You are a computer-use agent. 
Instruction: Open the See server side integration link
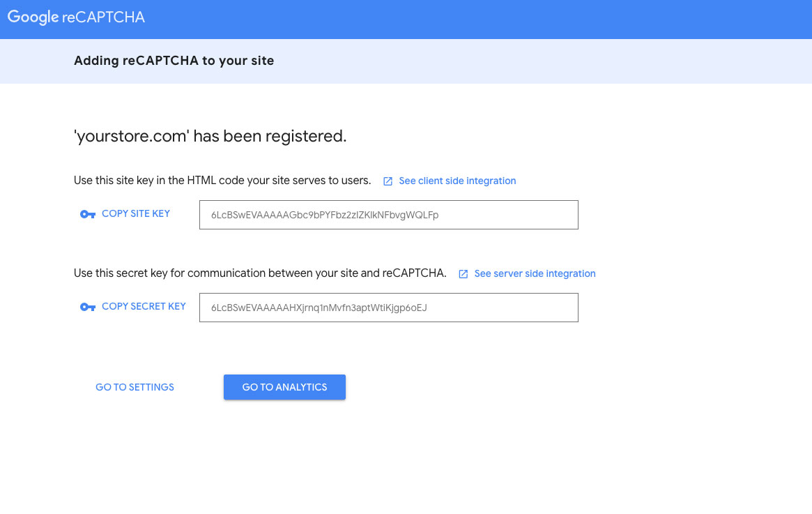(535, 274)
